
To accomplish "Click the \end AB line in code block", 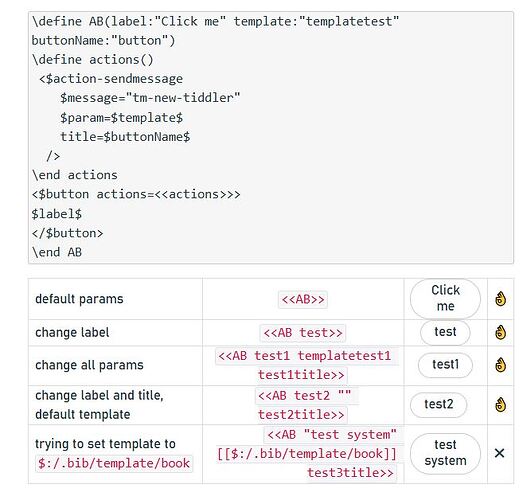I will [x=57, y=252].
